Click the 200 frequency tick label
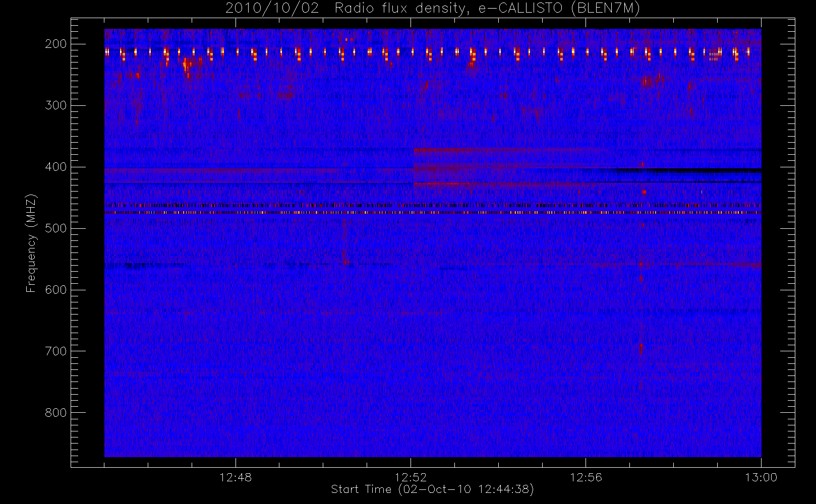 [56, 44]
